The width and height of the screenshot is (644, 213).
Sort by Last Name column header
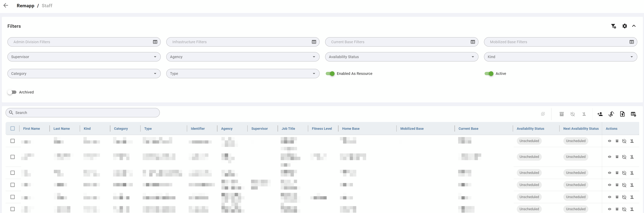(61, 128)
